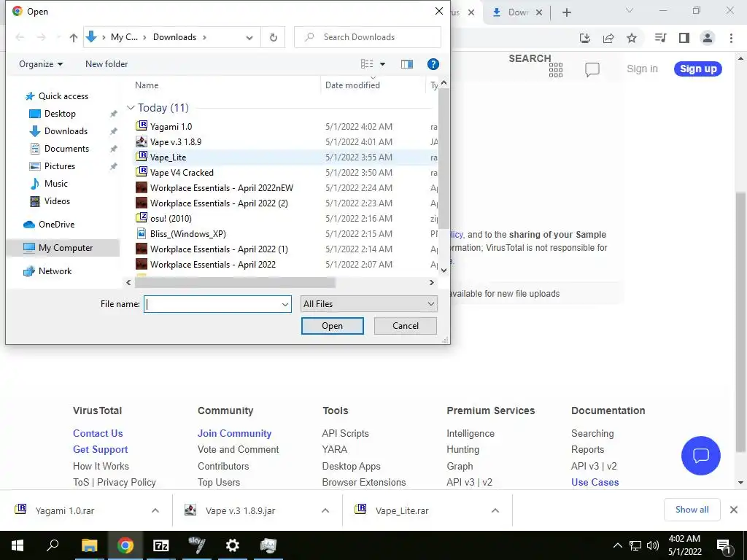747x560 pixels.
Task: Select Workplace Essentials - April 2022nEW file
Action: [x=222, y=187]
